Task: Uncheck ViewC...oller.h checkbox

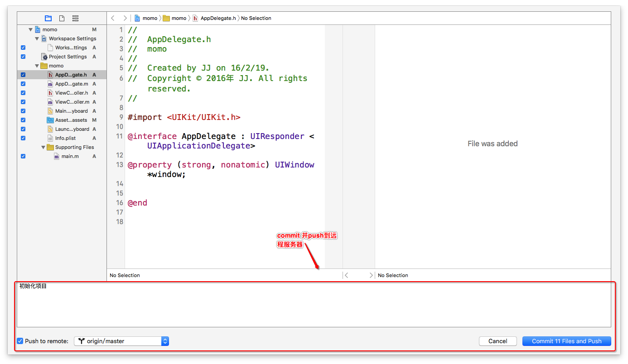Action: click(23, 93)
